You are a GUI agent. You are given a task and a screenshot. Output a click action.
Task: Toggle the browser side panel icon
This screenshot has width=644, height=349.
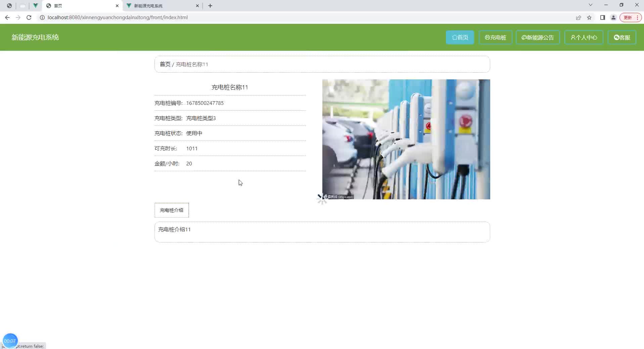coord(603,17)
